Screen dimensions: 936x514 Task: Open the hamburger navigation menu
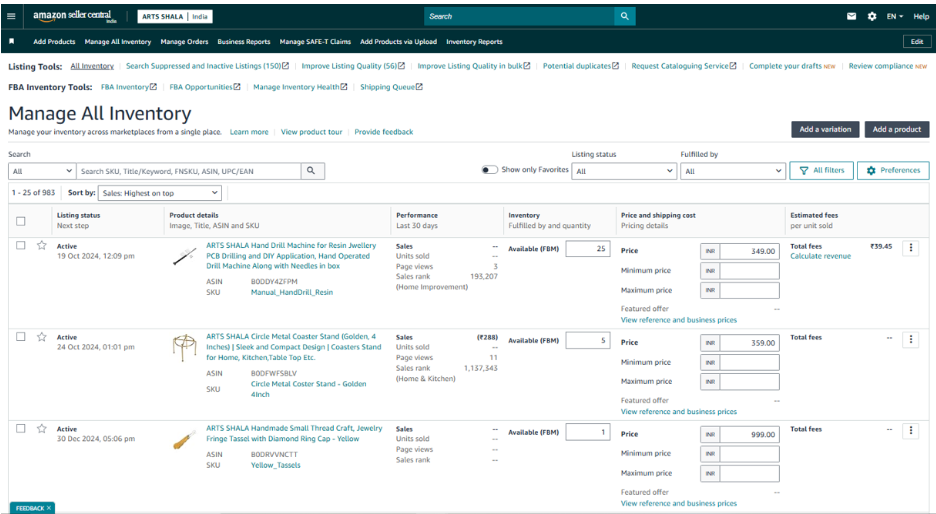[x=11, y=16]
